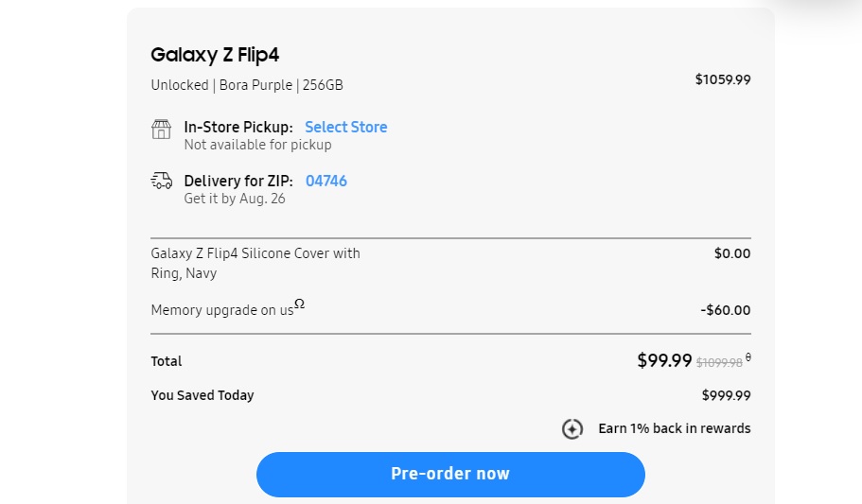
Task: Click Get it by Aug. 26 text
Action: [235, 199]
